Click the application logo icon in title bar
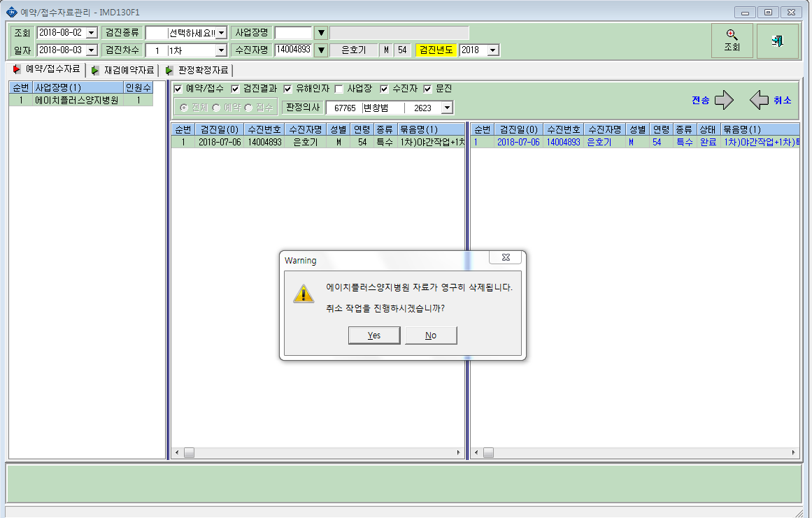 [x=11, y=11]
